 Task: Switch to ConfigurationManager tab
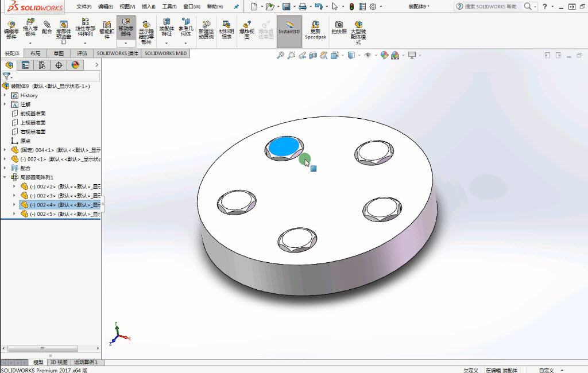click(42, 65)
